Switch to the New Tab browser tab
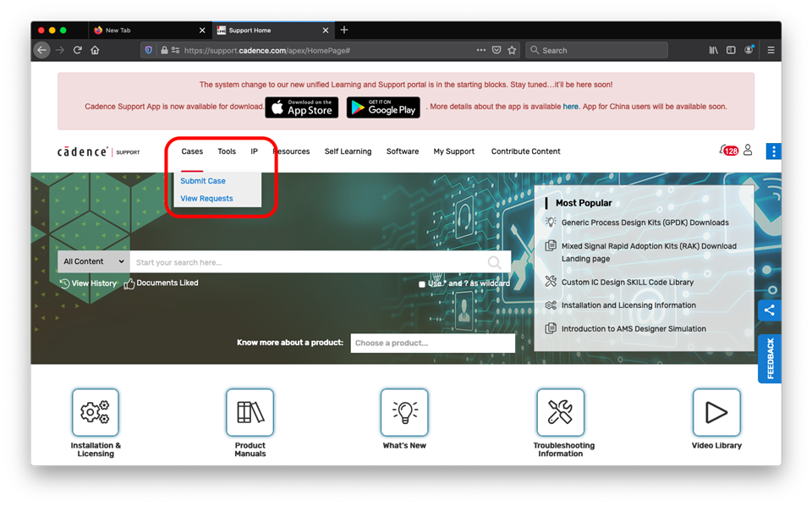 pyautogui.click(x=149, y=30)
